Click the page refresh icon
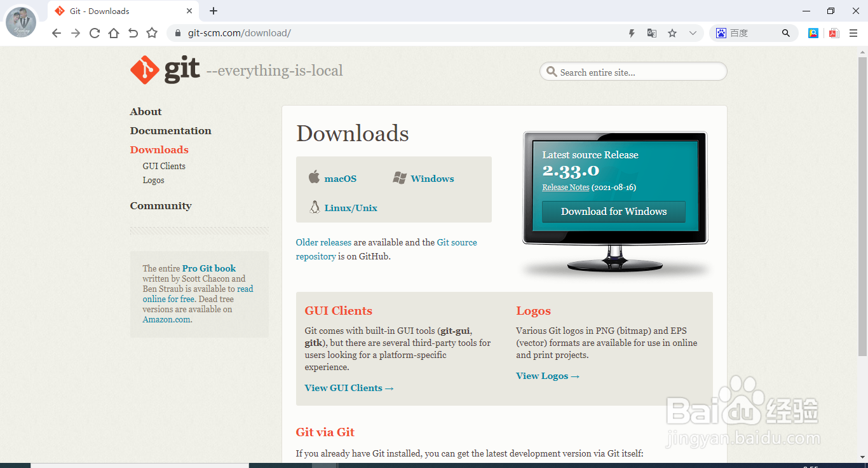 [x=94, y=32]
